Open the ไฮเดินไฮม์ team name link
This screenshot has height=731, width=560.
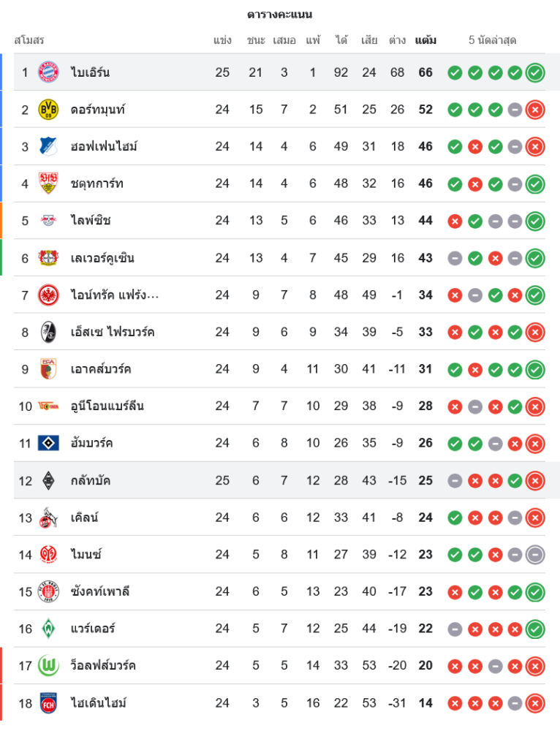[99, 702]
